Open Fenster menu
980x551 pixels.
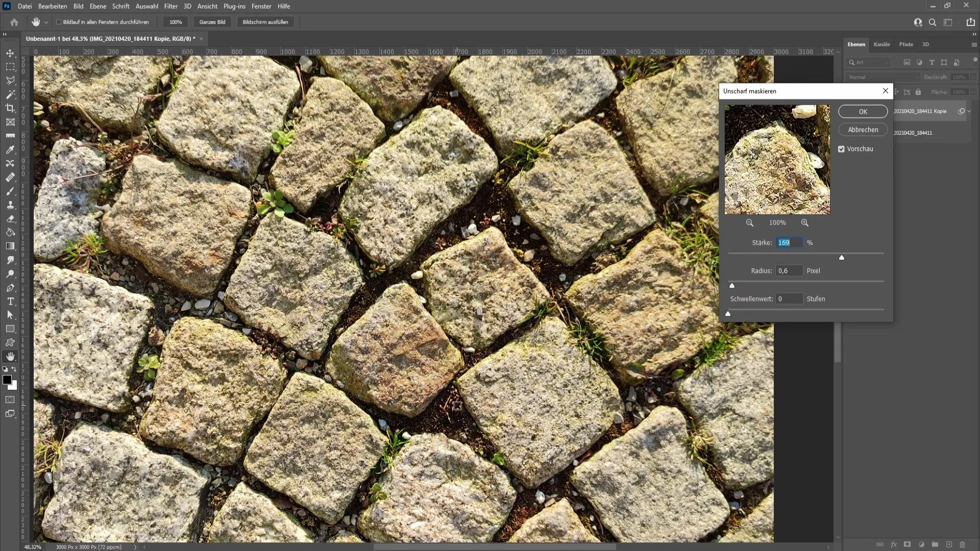pos(262,6)
